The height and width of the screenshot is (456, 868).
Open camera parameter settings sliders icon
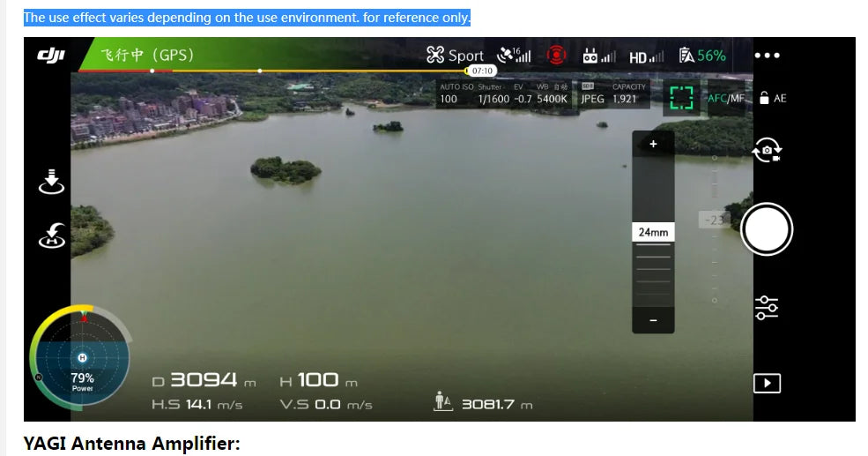click(x=767, y=307)
